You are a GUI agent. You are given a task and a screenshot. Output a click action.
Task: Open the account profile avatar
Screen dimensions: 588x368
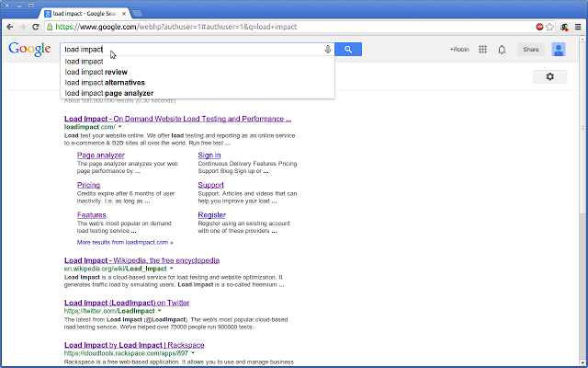[559, 49]
